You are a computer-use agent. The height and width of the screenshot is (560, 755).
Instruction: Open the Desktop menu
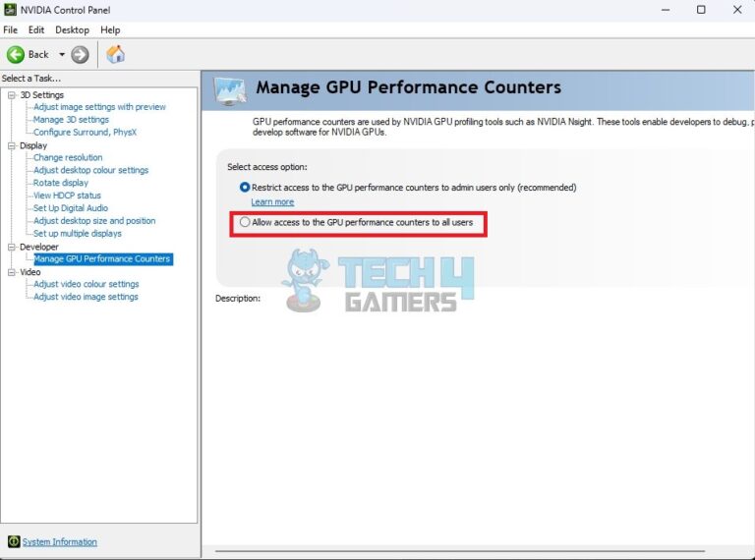click(72, 30)
